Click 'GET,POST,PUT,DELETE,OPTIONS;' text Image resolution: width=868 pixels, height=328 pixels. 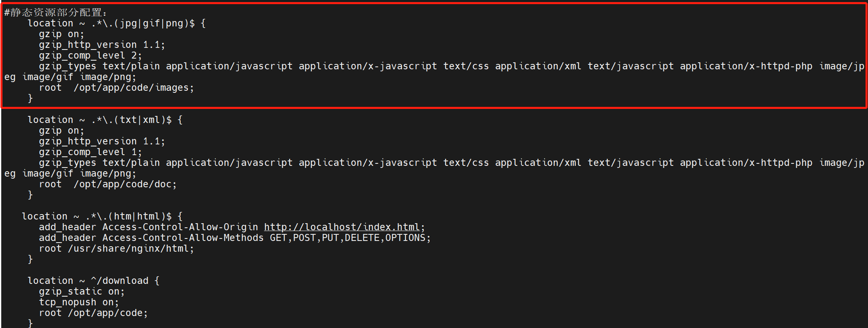(x=350, y=238)
